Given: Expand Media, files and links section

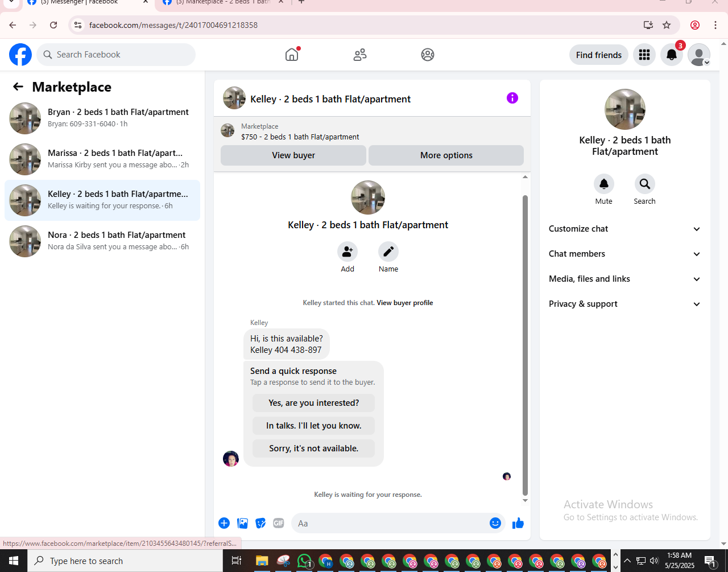Looking at the screenshot, I should [x=624, y=279].
